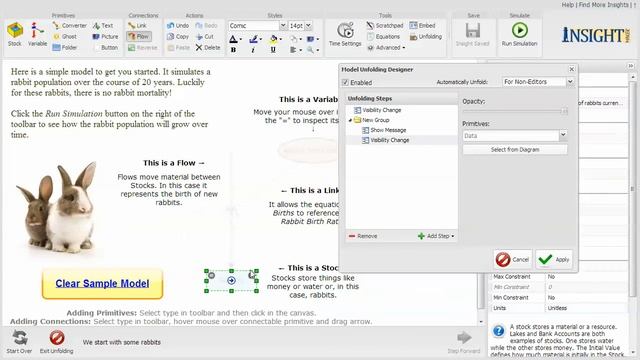The image size is (640, 360).
Task: Click the Step Forward arrow
Action: pos(464,342)
